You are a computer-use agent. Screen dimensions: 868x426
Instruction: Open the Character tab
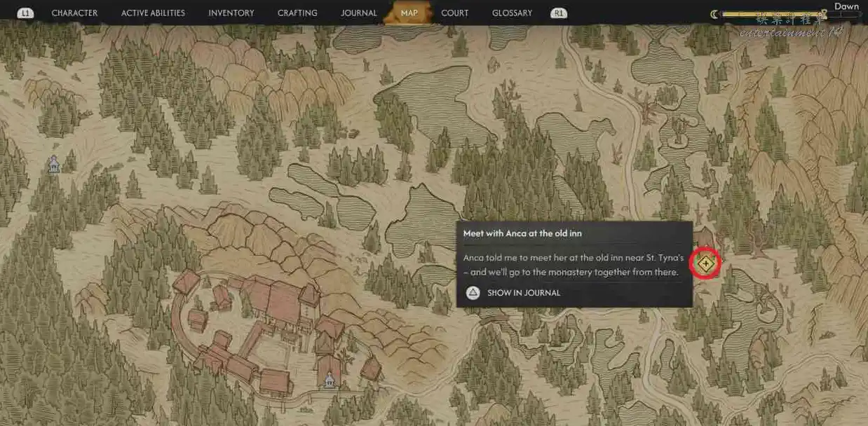pos(74,13)
